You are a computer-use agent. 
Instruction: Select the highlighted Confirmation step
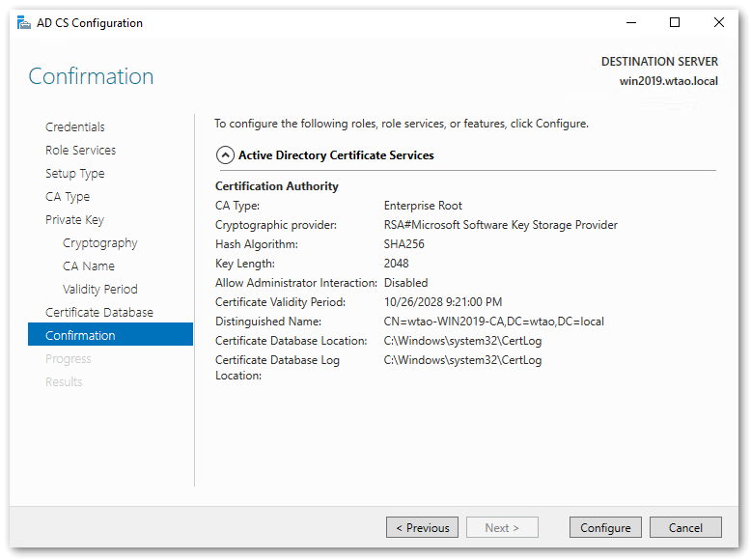80,335
